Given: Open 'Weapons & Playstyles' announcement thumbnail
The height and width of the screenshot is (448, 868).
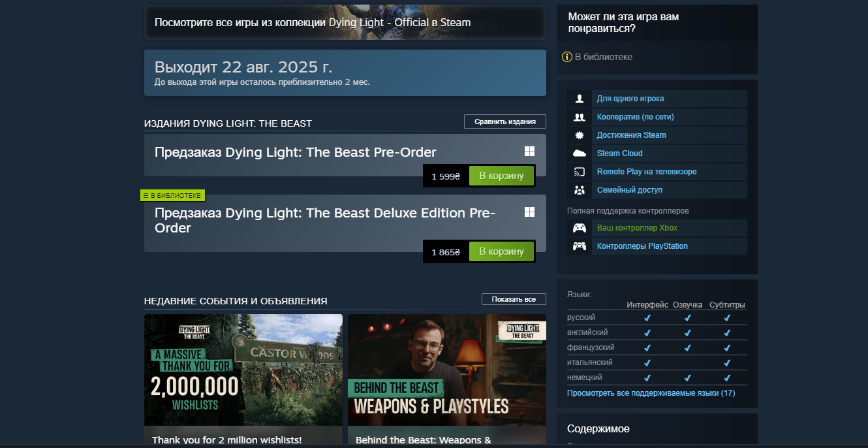Looking at the screenshot, I should tap(447, 370).
